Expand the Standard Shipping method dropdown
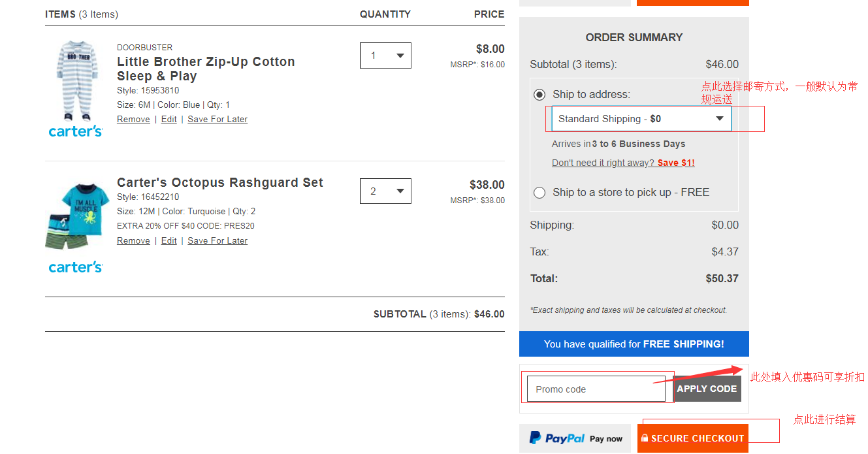Image resolution: width=868 pixels, height=454 pixels. pos(641,119)
